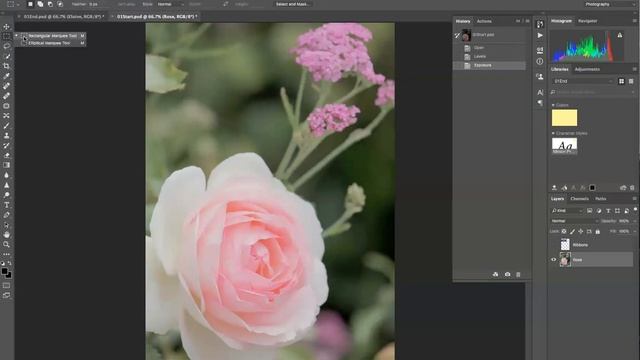Click Intersect with selection mode icon
The height and width of the screenshot is (360, 640).
click(x=60, y=4)
